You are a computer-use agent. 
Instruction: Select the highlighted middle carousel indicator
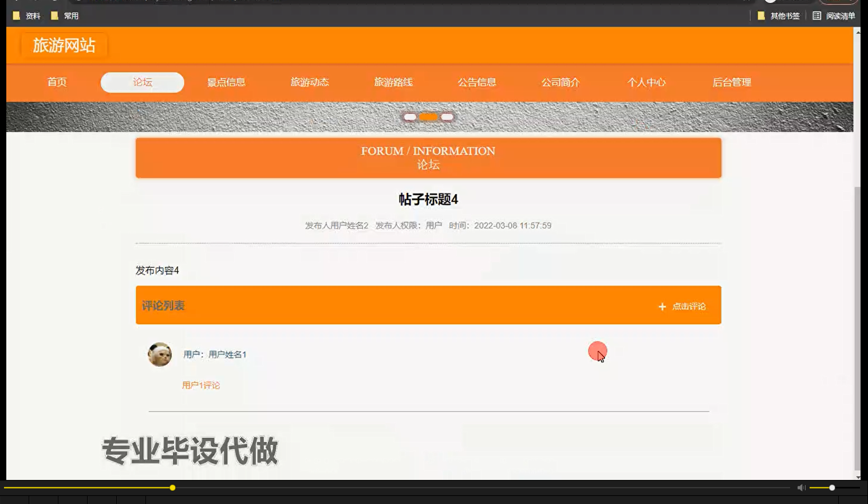pyautogui.click(x=428, y=117)
